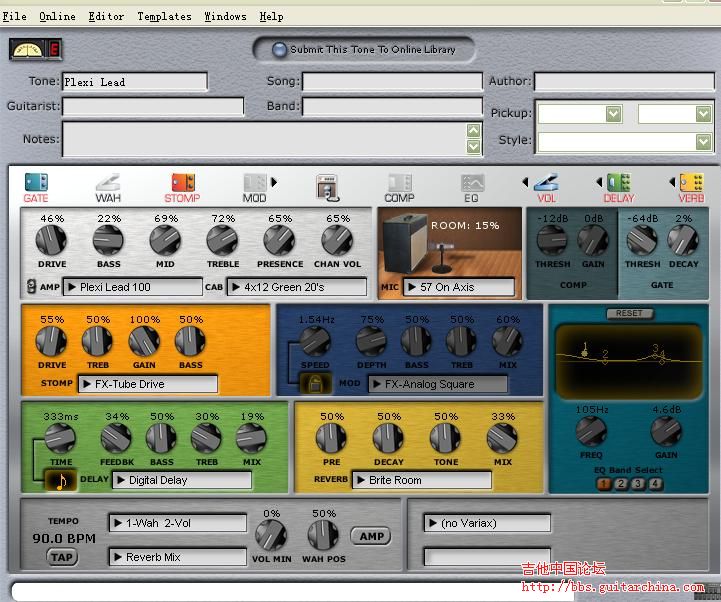The width and height of the screenshot is (721, 602).
Task: Click the GATE effect icon
Action: tap(36, 184)
